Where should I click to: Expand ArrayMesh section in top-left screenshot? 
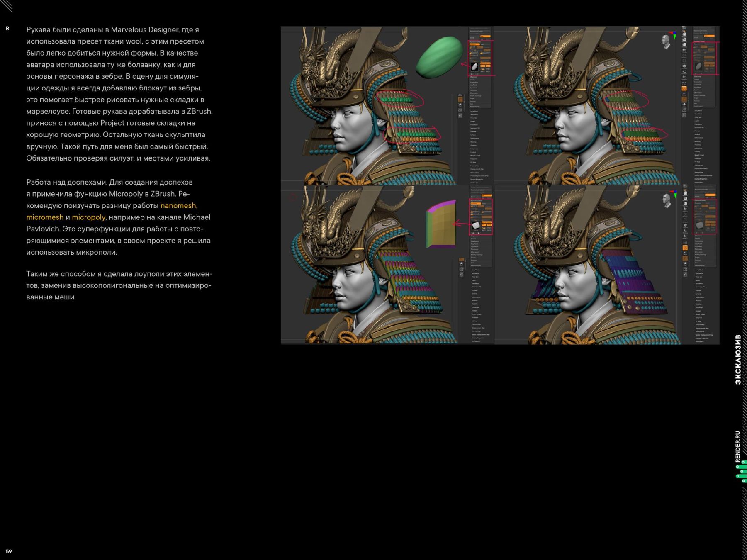click(x=474, y=111)
